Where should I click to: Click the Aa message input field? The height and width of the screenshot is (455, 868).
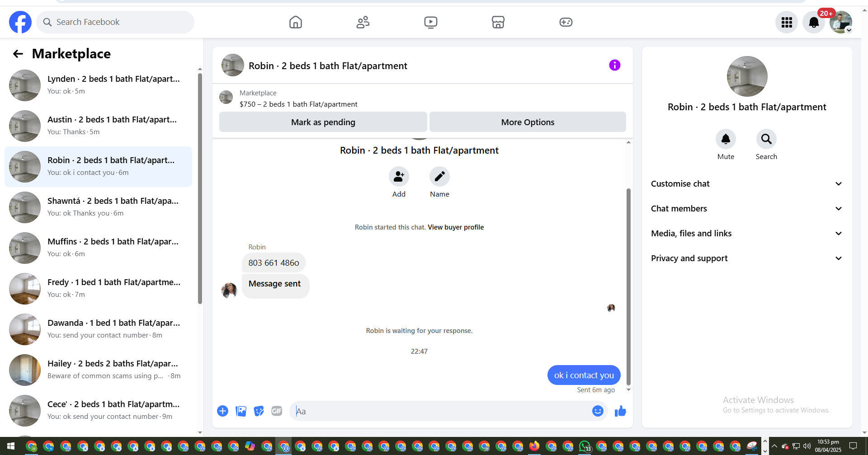click(x=441, y=411)
